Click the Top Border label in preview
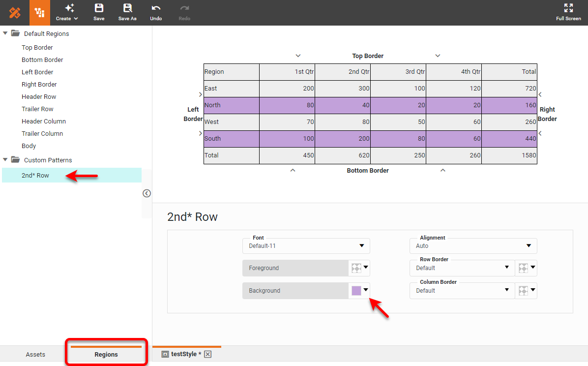This screenshot has width=588, height=366. coord(368,56)
